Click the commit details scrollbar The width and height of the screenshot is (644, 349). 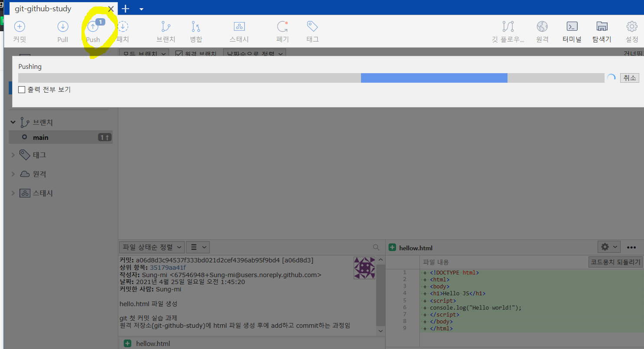tap(381, 295)
